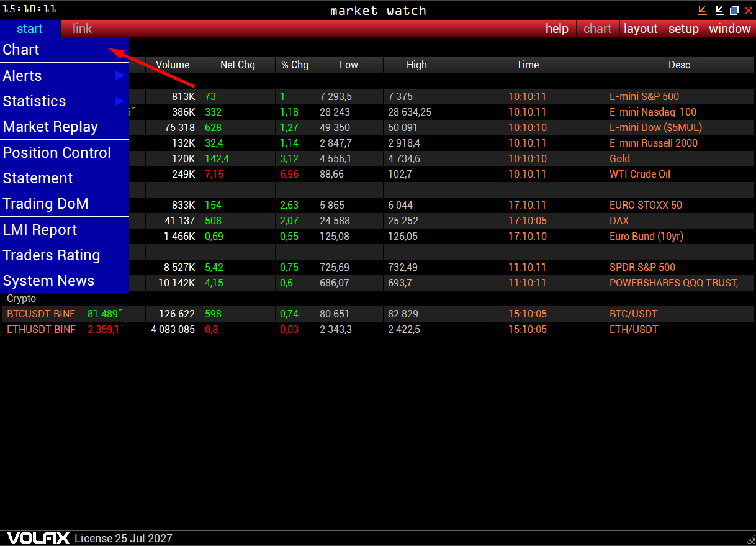
Task: Click the High value 28 634,25
Action: (x=410, y=112)
